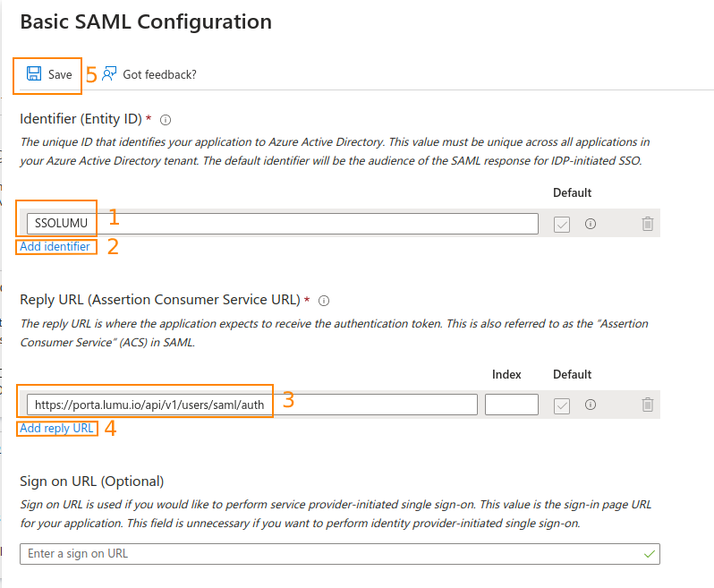This screenshot has height=588, width=714.
Task: Click the SSOLUMU identifier text field
Action: (x=282, y=224)
